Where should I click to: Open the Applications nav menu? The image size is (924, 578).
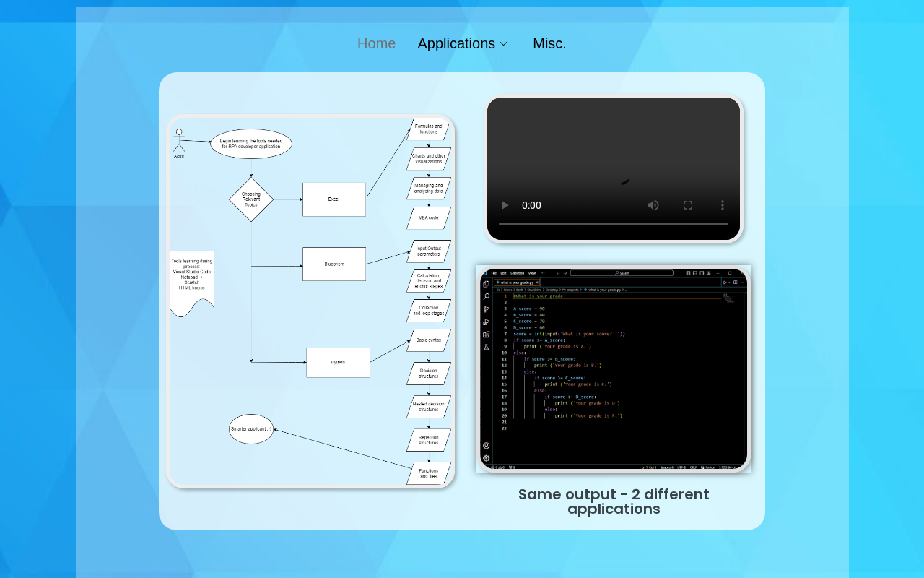(456, 43)
